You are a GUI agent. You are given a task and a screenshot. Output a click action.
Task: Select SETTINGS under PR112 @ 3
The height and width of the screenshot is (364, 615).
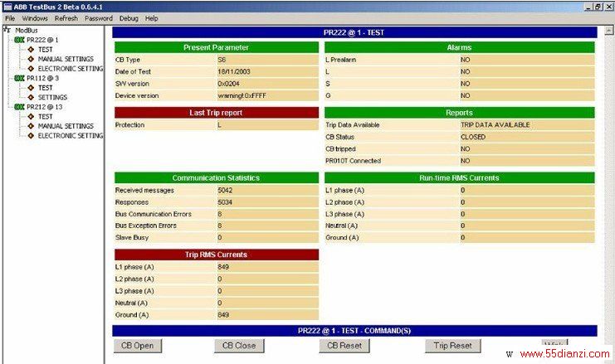coord(52,97)
